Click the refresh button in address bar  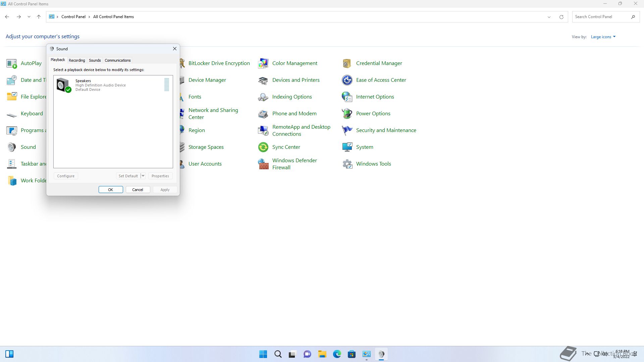(x=561, y=17)
